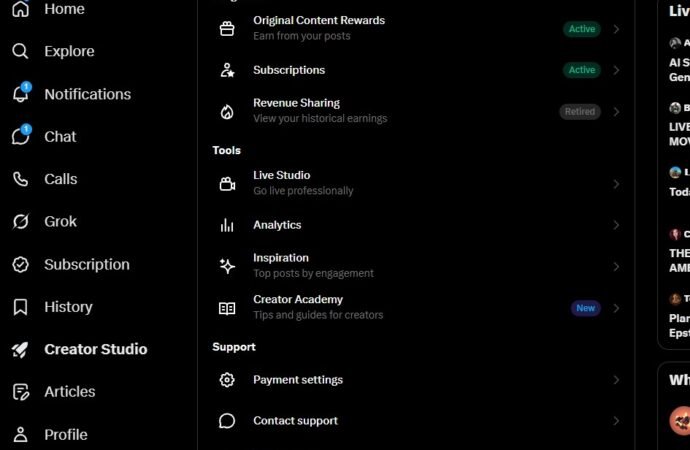Open Payment settings row chevron
Image resolution: width=690 pixels, height=450 pixels.
616,380
